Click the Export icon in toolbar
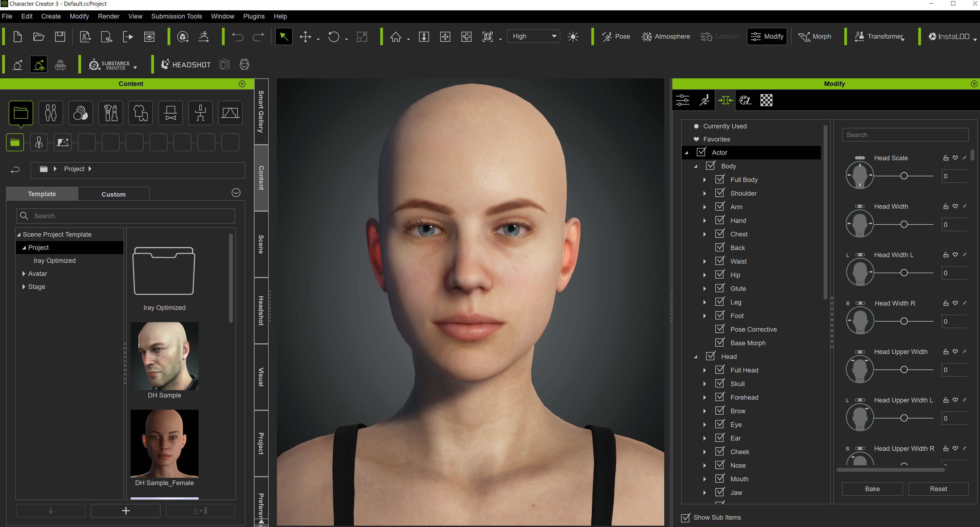This screenshot has width=980, height=527. point(128,36)
